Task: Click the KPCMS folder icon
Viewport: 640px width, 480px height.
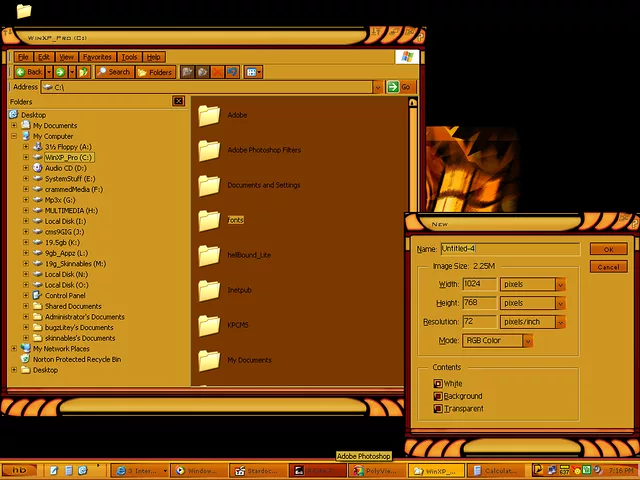Action: click(209, 325)
